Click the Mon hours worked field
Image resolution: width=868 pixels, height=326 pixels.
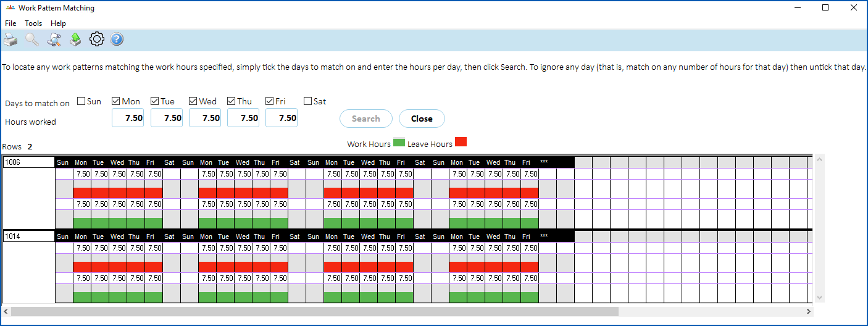click(128, 118)
